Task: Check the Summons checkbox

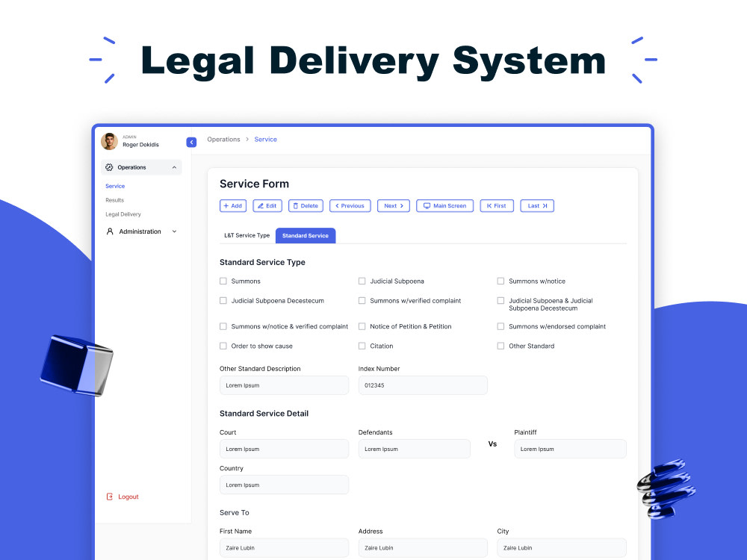Action: (x=223, y=281)
